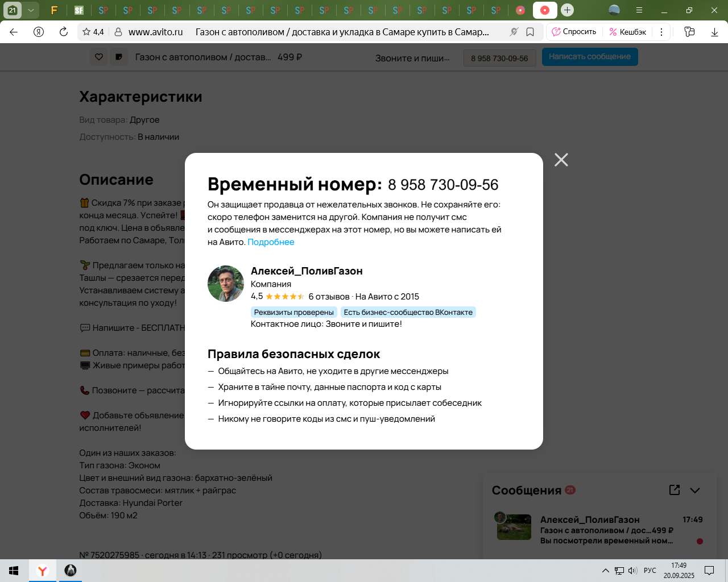This screenshot has width=728, height=582.
Task: Open the 6 отзывов reviews link
Action: coord(329,297)
